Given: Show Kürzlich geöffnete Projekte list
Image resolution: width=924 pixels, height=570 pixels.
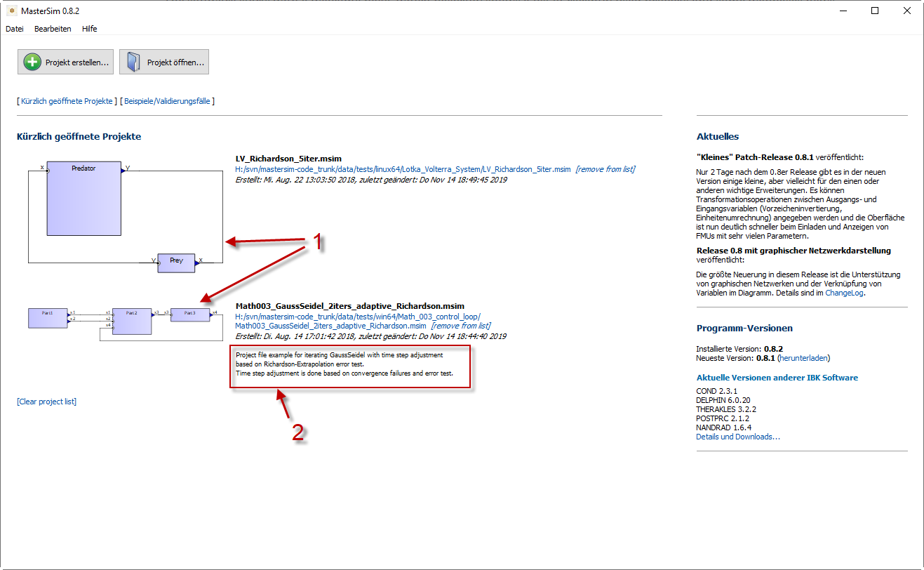Looking at the screenshot, I should point(67,101).
